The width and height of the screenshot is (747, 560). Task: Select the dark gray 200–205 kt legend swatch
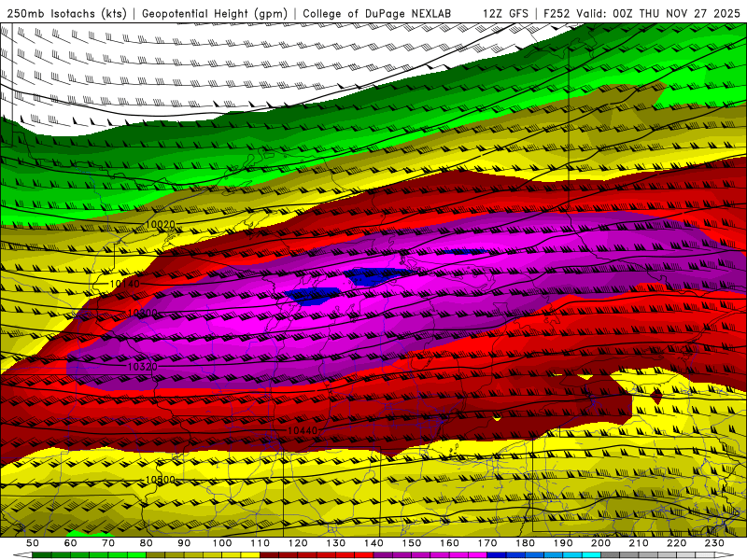(x=611, y=555)
